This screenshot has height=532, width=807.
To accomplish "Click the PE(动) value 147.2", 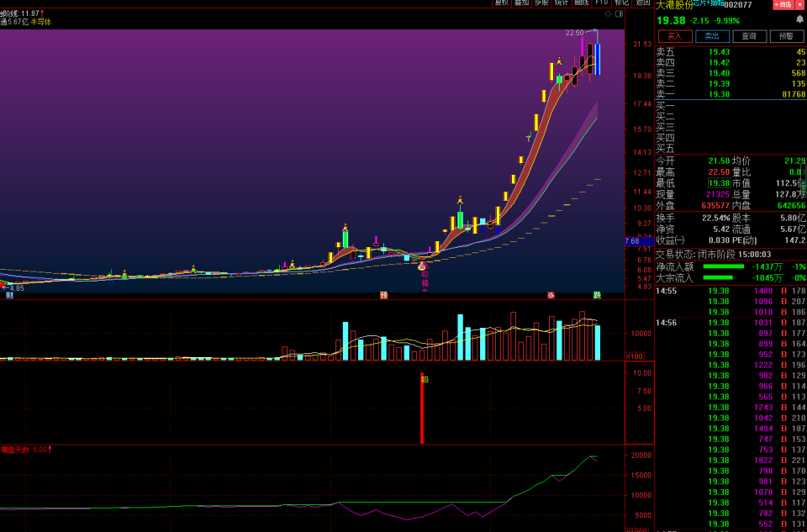I will tap(796, 240).
